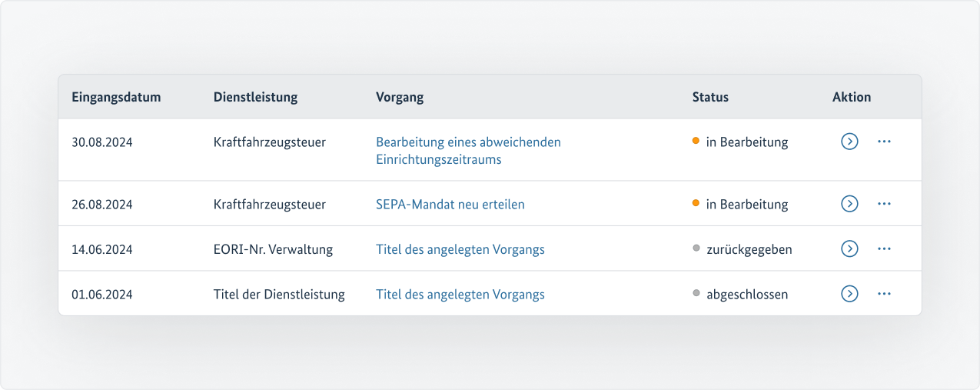Open the 26.08.2024 row arrow icon
Viewport: 980px width, 390px height.
point(849,204)
